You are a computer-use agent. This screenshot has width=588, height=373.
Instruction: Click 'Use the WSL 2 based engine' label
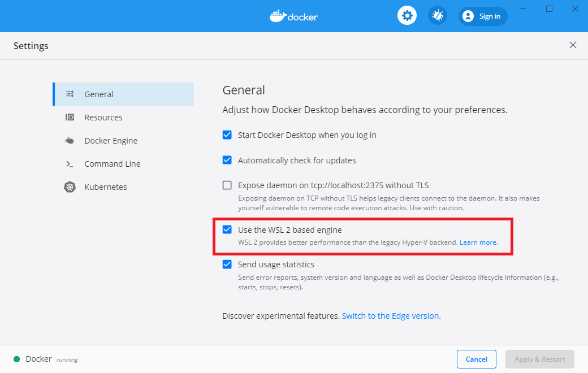(x=290, y=230)
